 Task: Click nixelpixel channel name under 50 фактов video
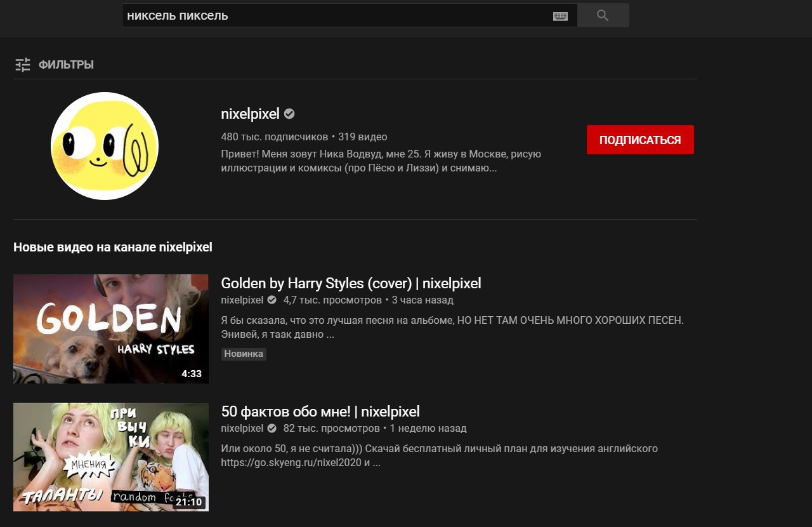click(x=242, y=428)
